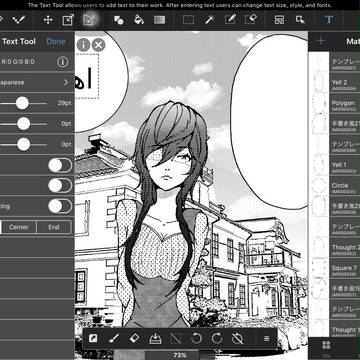Reset canvas rotation in bottom bar
This screenshot has width=360, height=360.
pos(238,339)
